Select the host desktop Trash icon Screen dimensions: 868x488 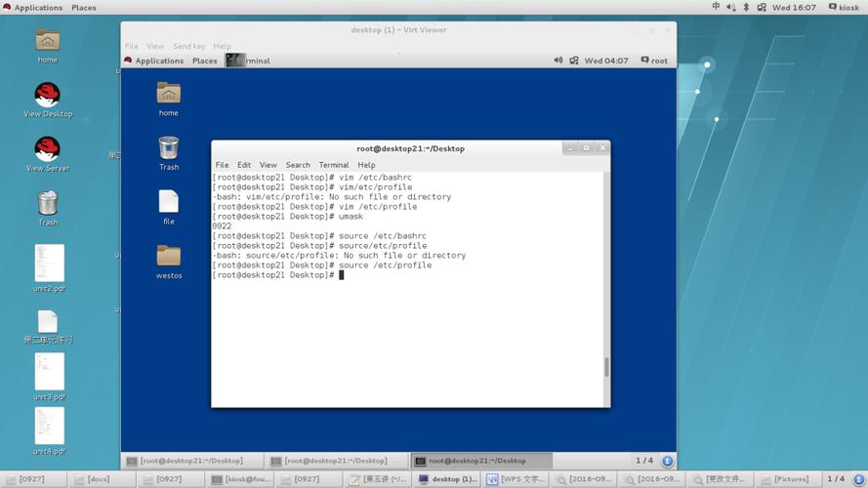coord(48,208)
